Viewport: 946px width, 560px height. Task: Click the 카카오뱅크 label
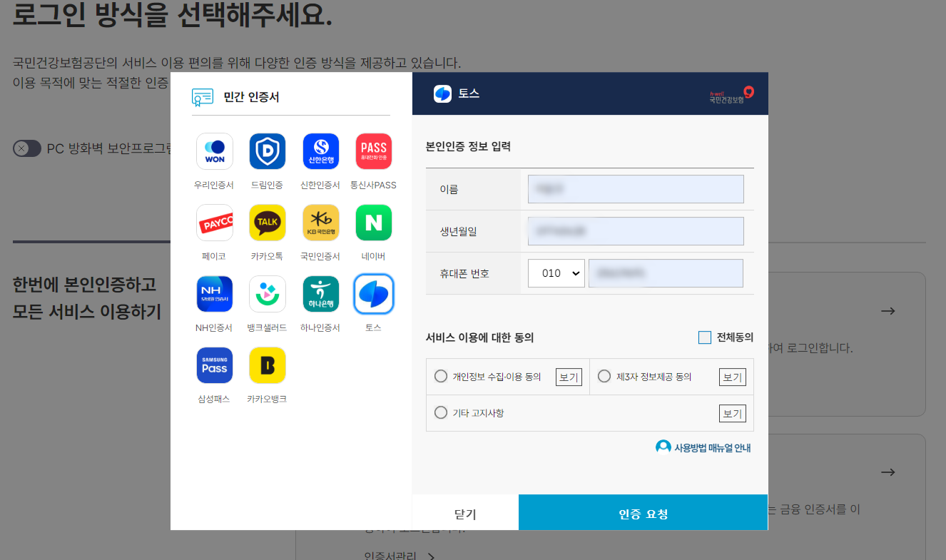267,399
